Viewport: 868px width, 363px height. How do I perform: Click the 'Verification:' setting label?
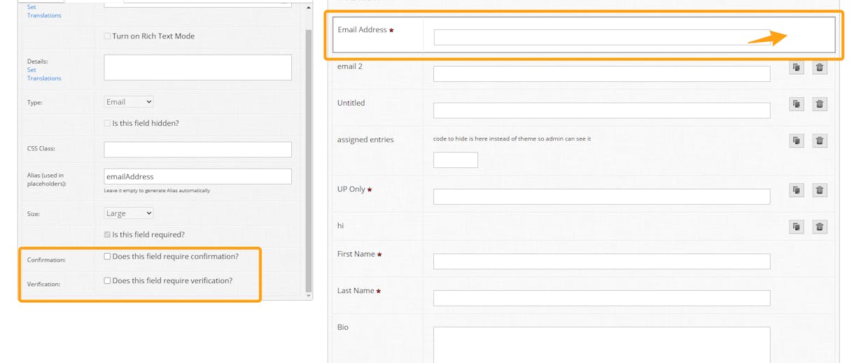pos(43,285)
